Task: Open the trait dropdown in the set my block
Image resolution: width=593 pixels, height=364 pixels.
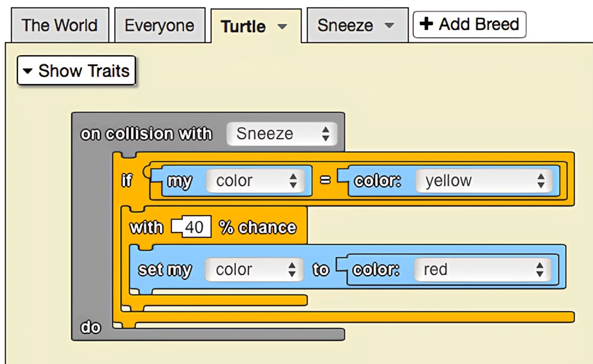Action: pyautogui.click(x=256, y=270)
